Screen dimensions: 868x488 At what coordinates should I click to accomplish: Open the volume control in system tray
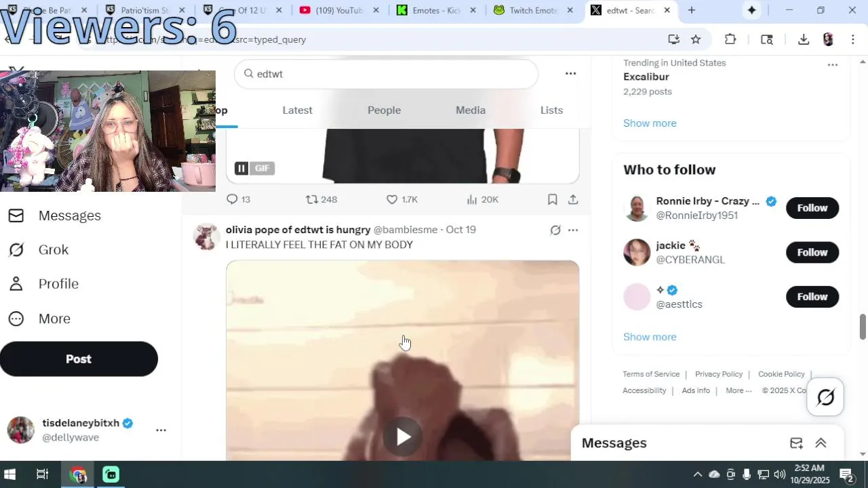780,474
